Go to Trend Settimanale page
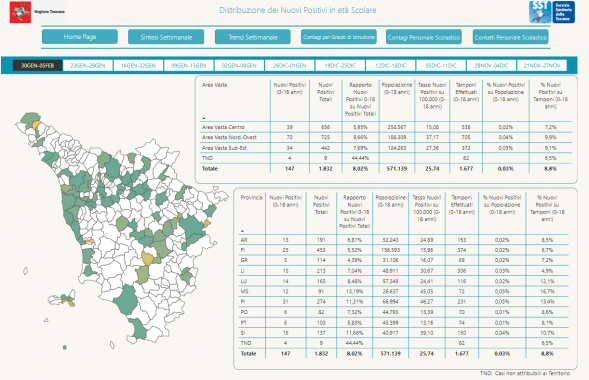 (x=253, y=37)
